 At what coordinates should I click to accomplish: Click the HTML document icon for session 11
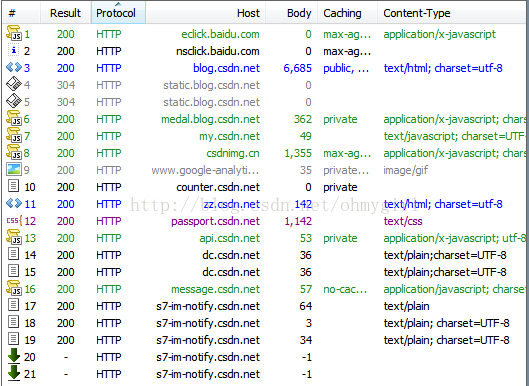(x=14, y=203)
